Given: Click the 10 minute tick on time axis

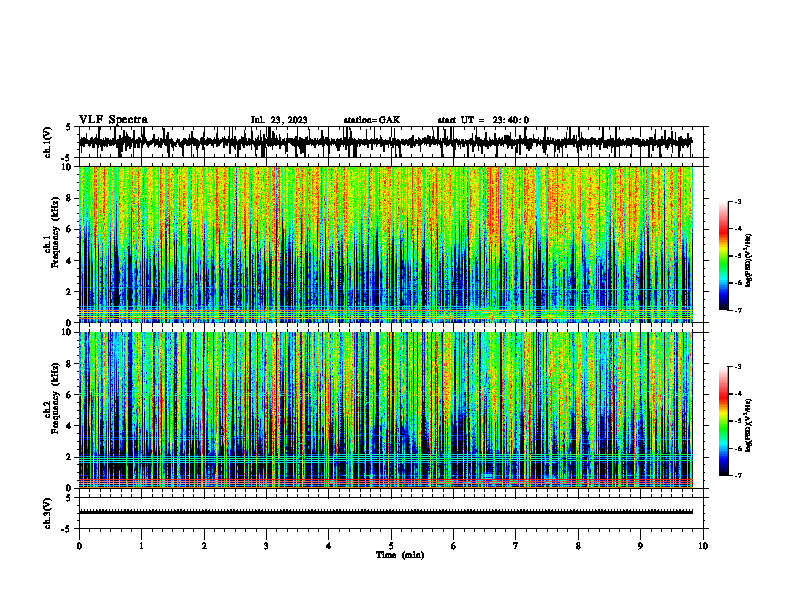Looking at the screenshot, I should click(703, 546).
